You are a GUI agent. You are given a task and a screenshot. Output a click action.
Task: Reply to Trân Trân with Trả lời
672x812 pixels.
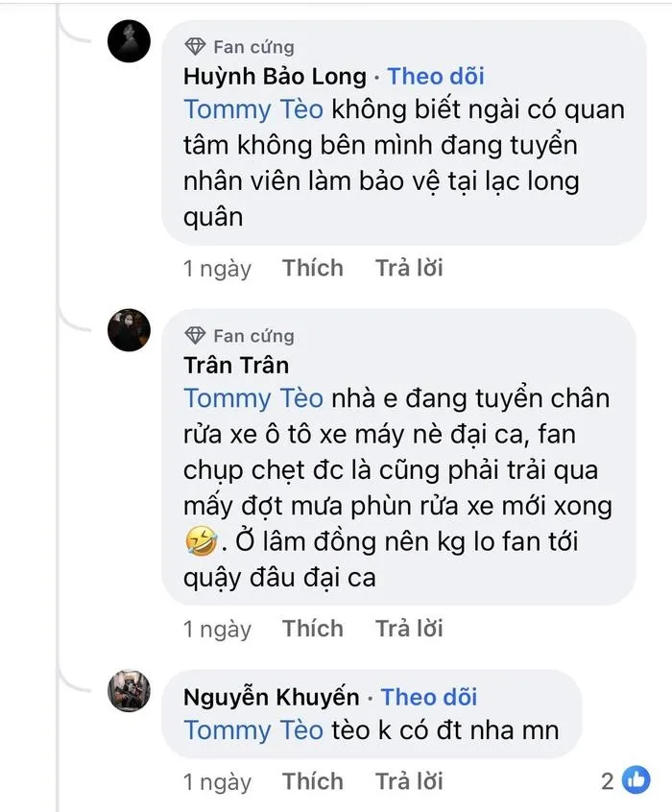pyautogui.click(x=410, y=629)
